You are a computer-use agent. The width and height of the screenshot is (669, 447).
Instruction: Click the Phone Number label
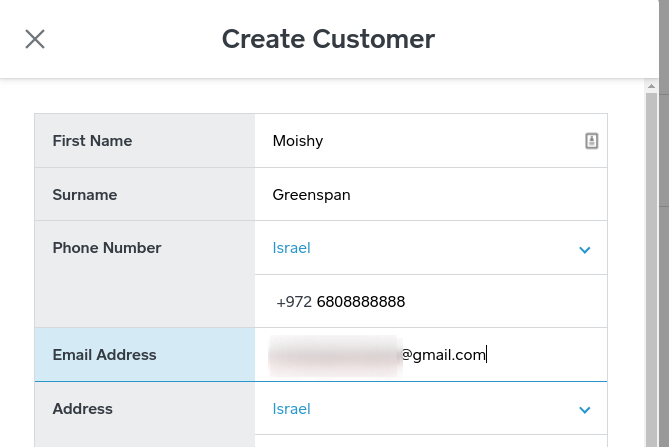pos(107,248)
